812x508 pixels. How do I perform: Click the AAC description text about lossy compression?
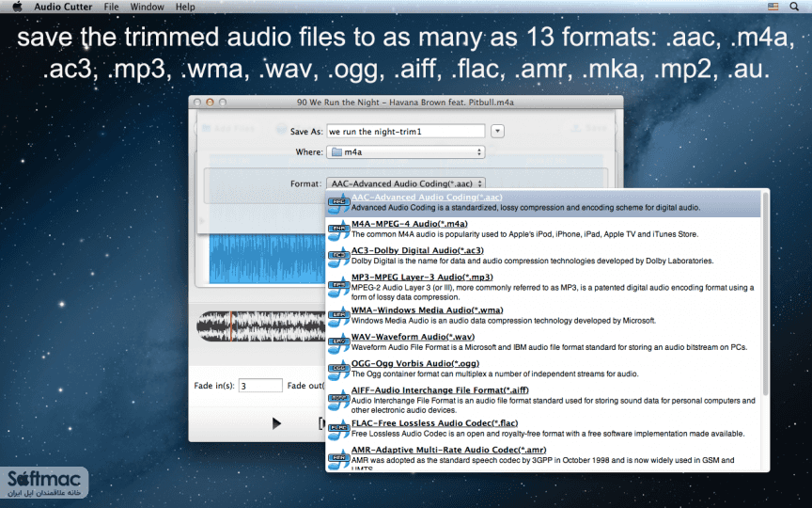[525, 208]
